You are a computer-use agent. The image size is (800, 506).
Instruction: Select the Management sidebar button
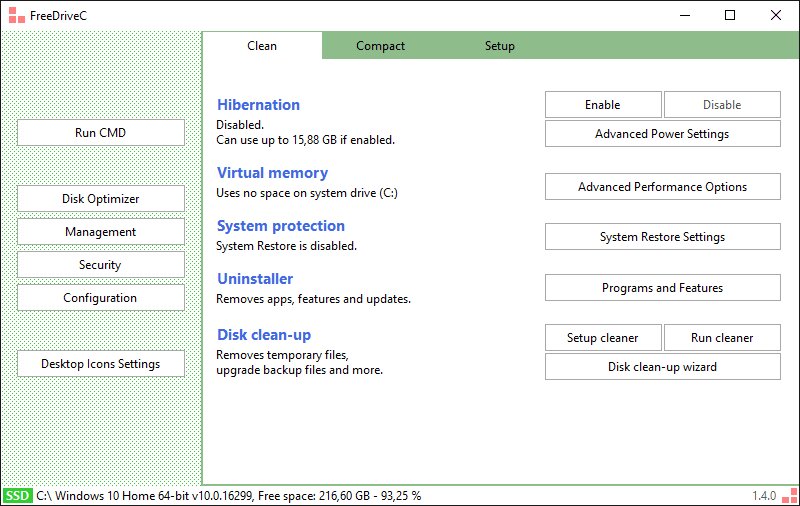[x=100, y=232]
